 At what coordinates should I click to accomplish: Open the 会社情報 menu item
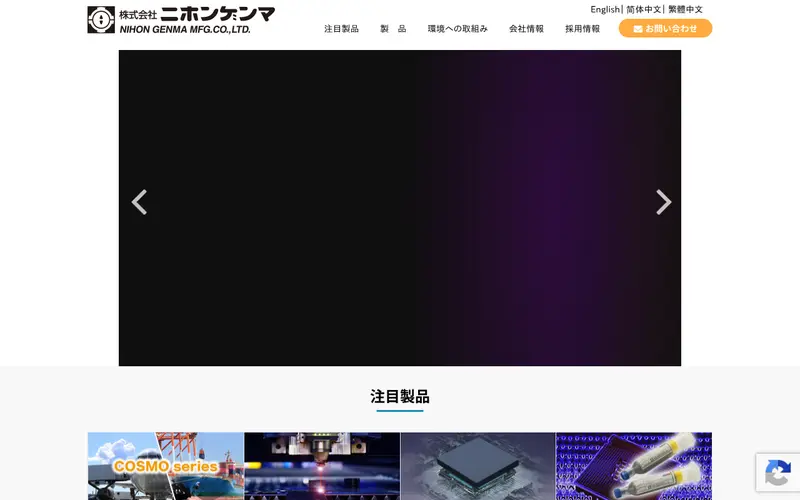click(x=526, y=29)
